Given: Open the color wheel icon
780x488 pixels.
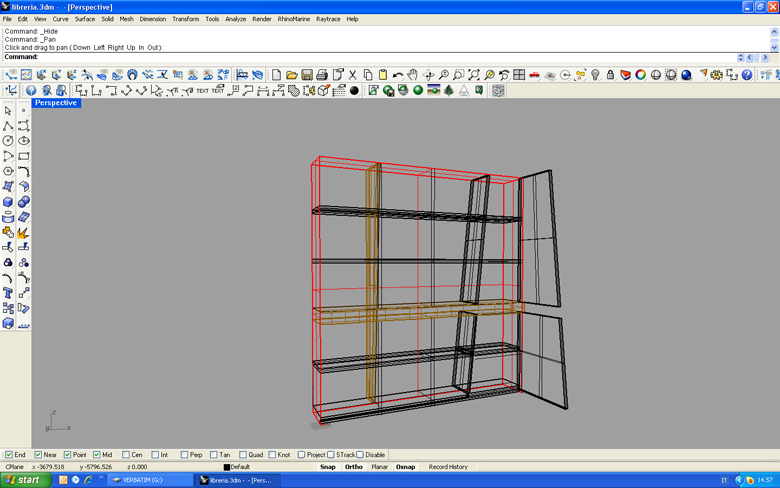Looking at the screenshot, I should tap(641, 75).
